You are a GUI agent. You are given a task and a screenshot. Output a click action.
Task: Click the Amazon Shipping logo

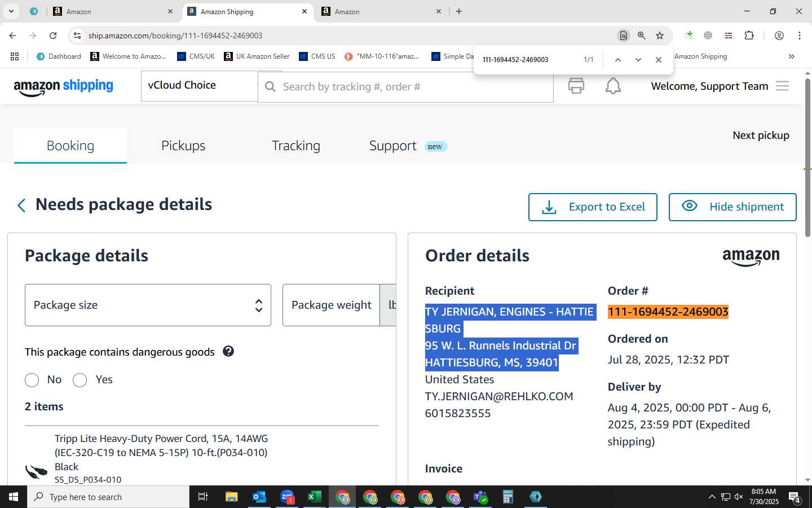point(63,86)
